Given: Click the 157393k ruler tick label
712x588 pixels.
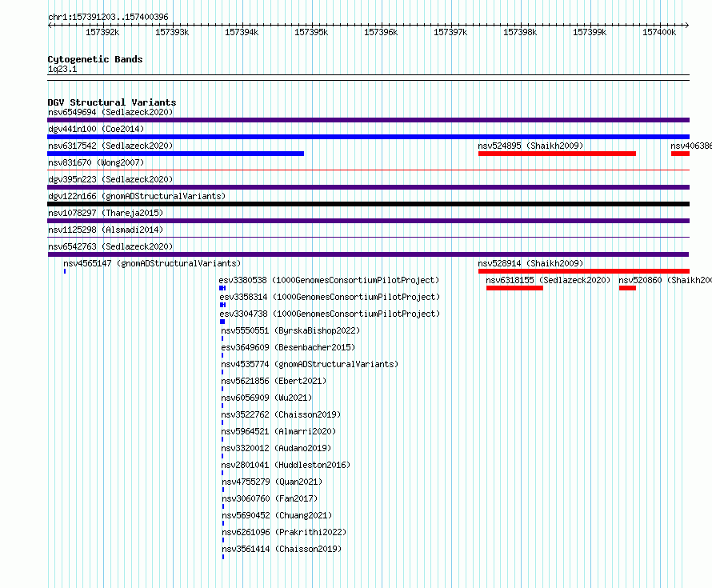Looking at the screenshot, I should pyautogui.click(x=172, y=32).
